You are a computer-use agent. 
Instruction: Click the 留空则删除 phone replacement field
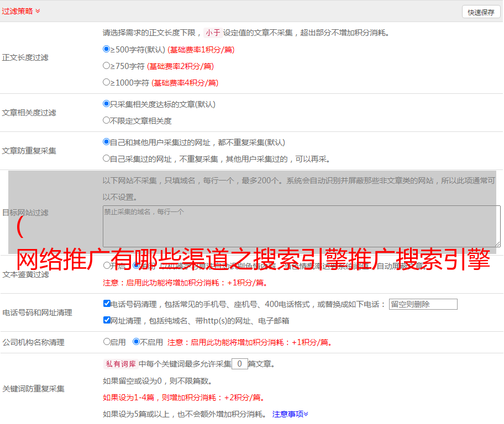pos(423,304)
